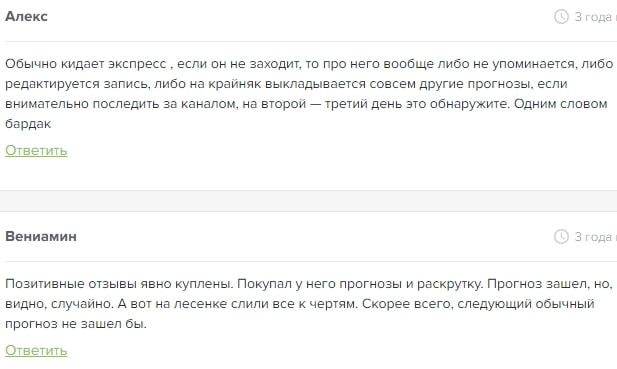The image size is (617, 369).
Task: Click the word 'бардак' ending Алекс's comment
Action: [28, 124]
